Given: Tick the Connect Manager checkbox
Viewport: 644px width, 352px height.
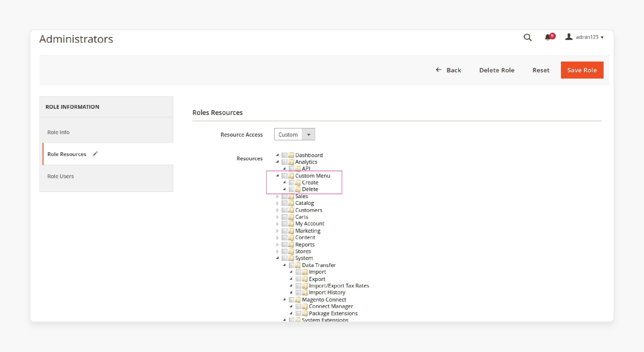Looking at the screenshot, I should coord(298,306).
